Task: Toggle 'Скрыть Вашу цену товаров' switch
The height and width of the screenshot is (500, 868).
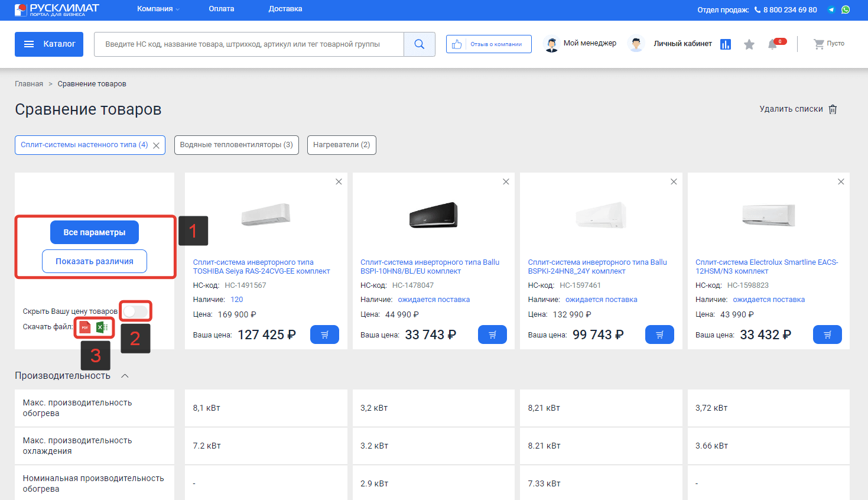Action: (135, 311)
